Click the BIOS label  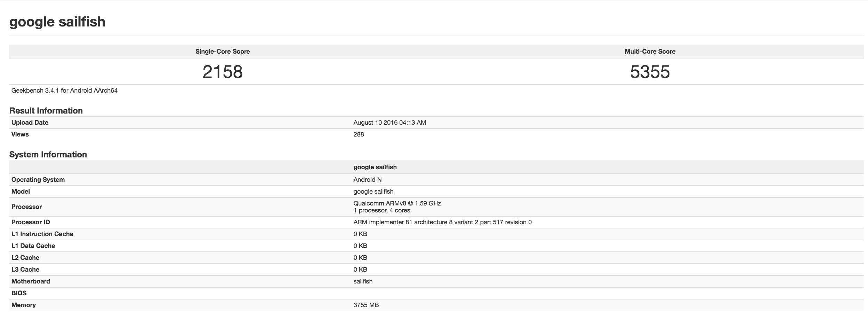19,293
